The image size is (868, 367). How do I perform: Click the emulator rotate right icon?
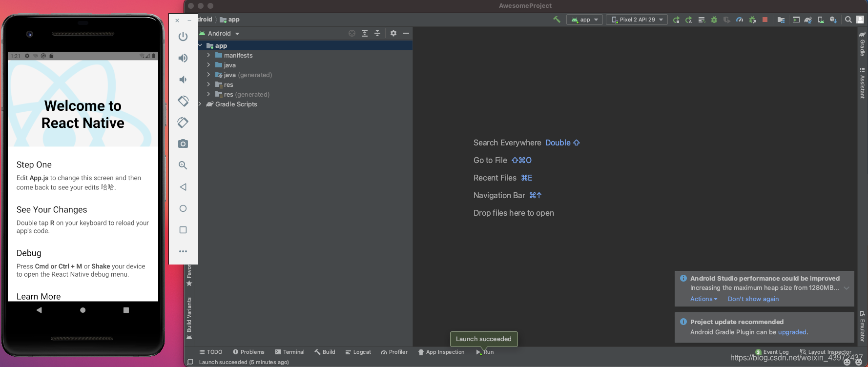(183, 122)
